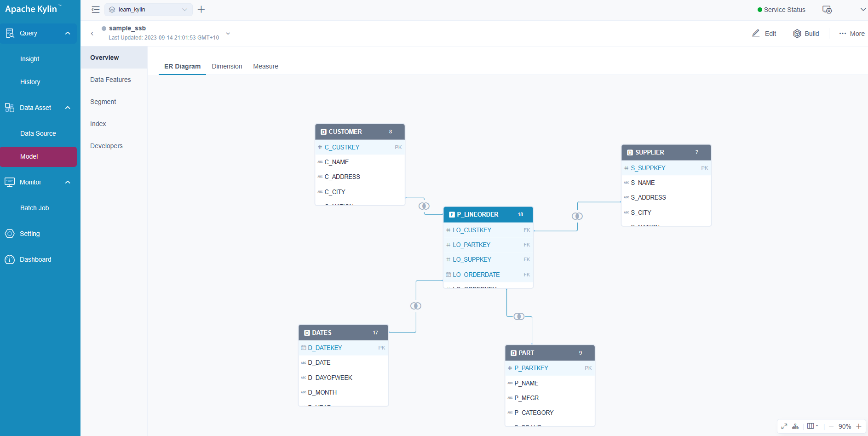Switch to the Measure tab
Image resolution: width=868 pixels, height=436 pixels.
pos(266,66)
